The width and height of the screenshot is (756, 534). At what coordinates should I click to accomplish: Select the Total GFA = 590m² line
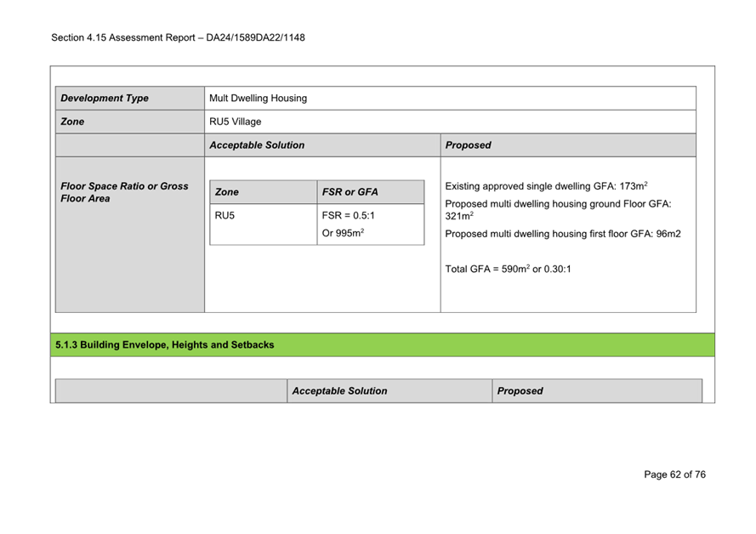pyautogui.click(x=508, y=269)
